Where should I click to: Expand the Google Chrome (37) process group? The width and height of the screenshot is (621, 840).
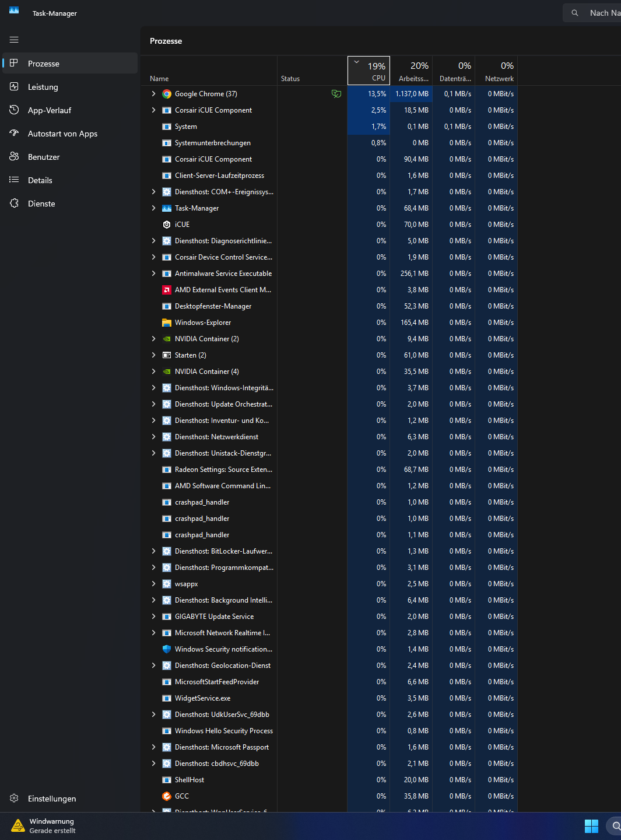[153, 94]
